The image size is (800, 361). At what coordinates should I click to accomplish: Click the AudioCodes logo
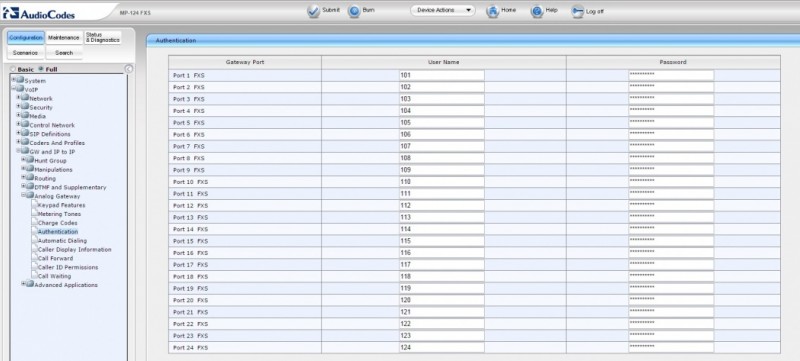(x=39, y=13)
